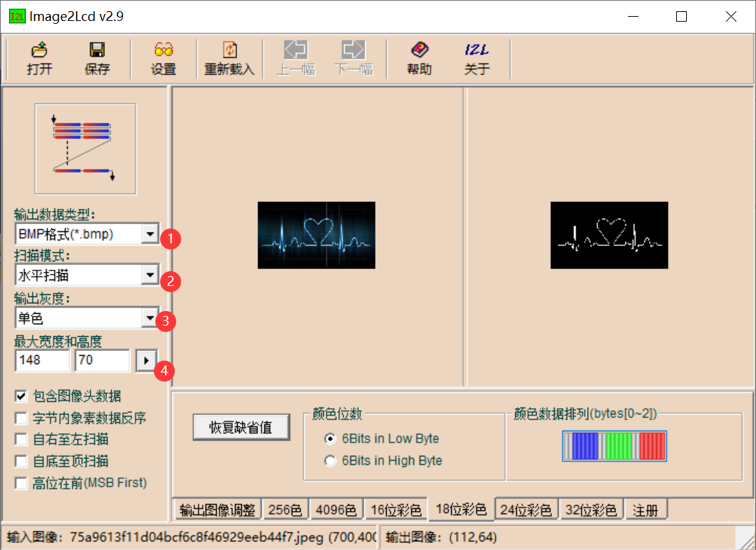Click the 上一幅 (Previous image) arrow icon
The width and height of the screenshot is (756, 550).
[296, 50]
